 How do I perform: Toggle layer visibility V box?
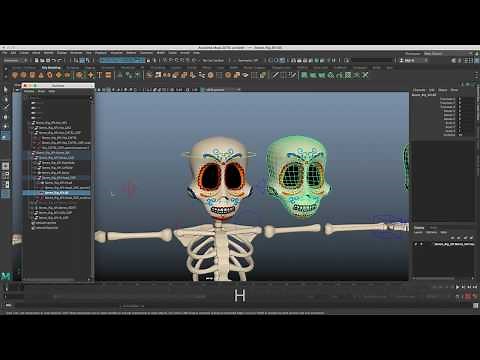tap(416, 244)
